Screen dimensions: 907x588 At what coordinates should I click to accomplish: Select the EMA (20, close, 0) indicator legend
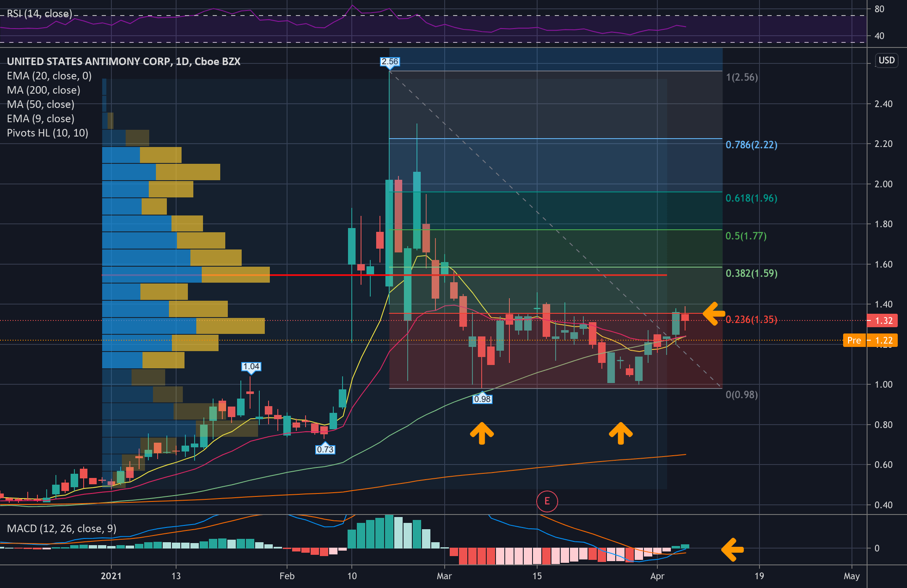tap(49, 76)
